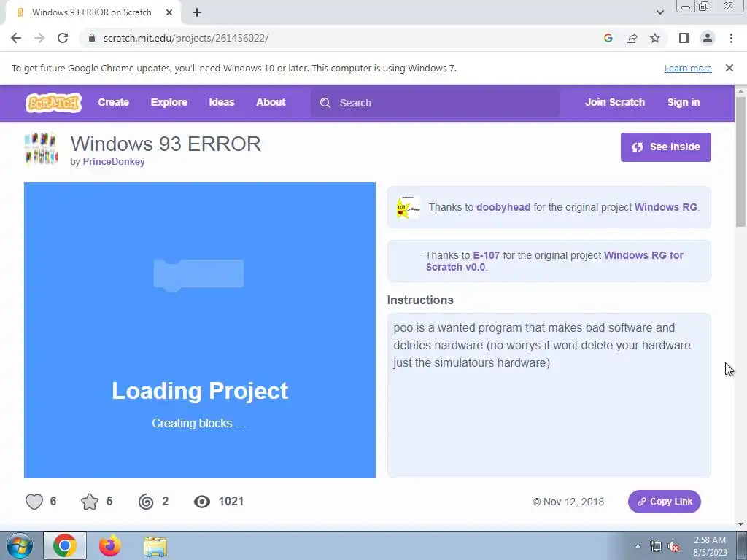Click the Copy Link button

click(x=664, y=502)
